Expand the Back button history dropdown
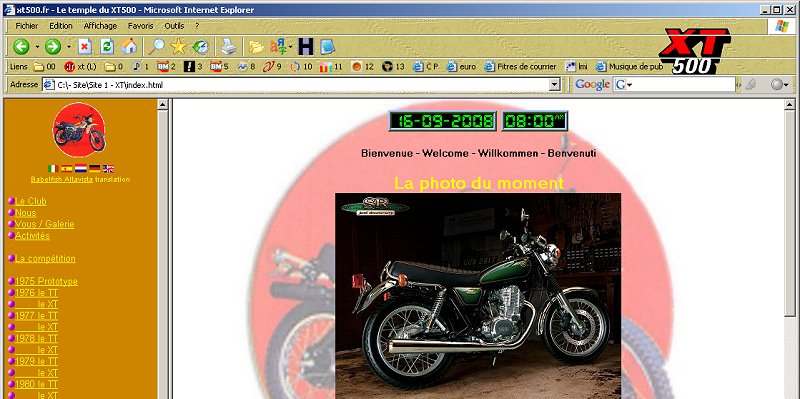 point(37,47)
